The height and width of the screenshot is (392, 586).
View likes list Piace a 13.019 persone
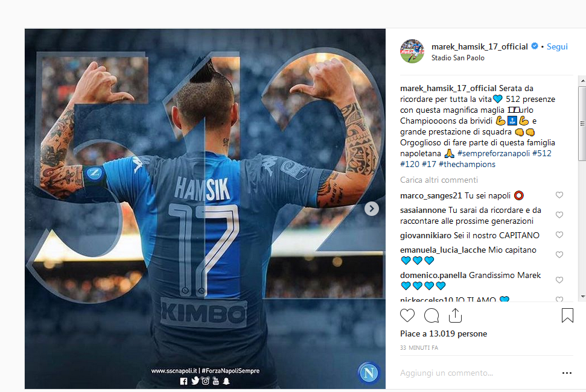[443, 334]
